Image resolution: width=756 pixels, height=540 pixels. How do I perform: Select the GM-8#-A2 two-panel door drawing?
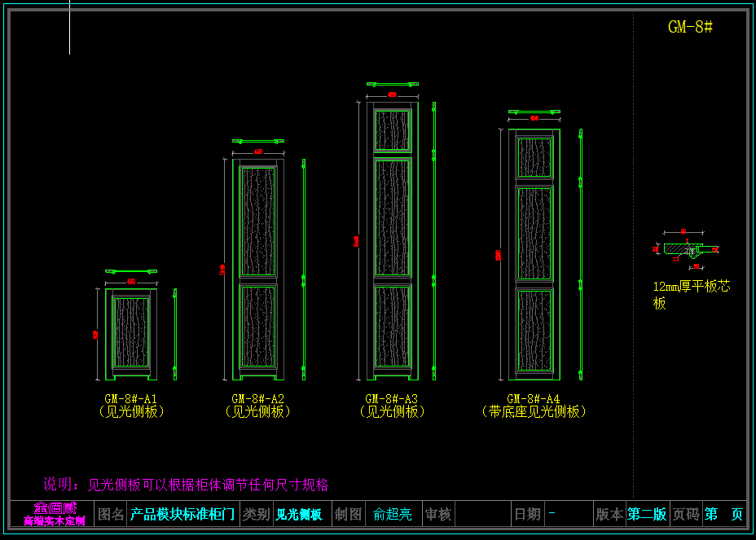258,269
